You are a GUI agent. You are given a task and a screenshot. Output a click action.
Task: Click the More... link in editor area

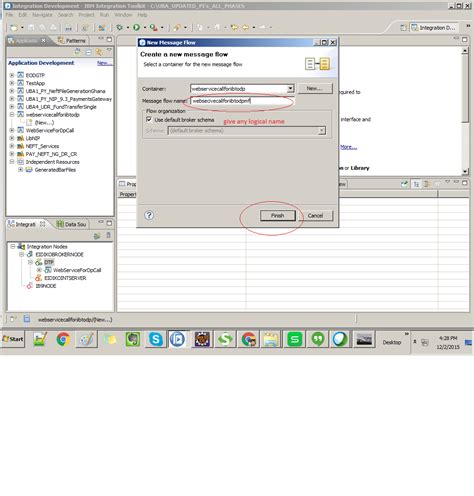pyautogui.click(x=349, y=147)
